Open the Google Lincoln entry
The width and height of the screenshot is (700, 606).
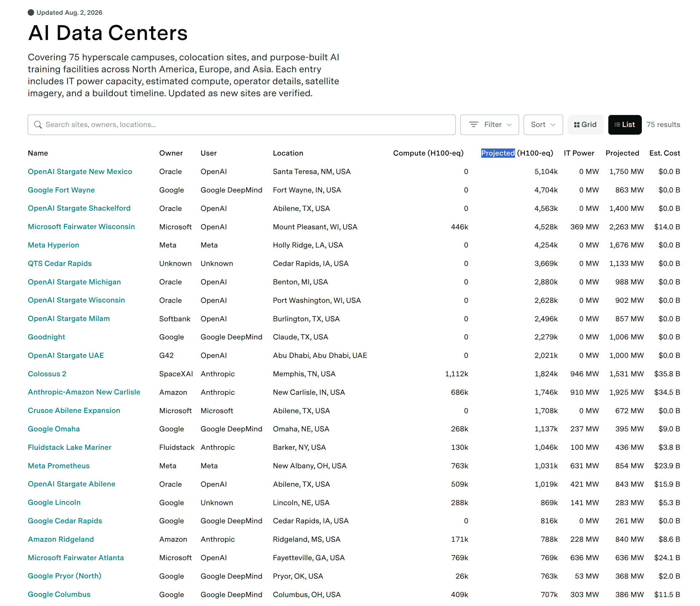pyautogui.click(x=54, y=502)
